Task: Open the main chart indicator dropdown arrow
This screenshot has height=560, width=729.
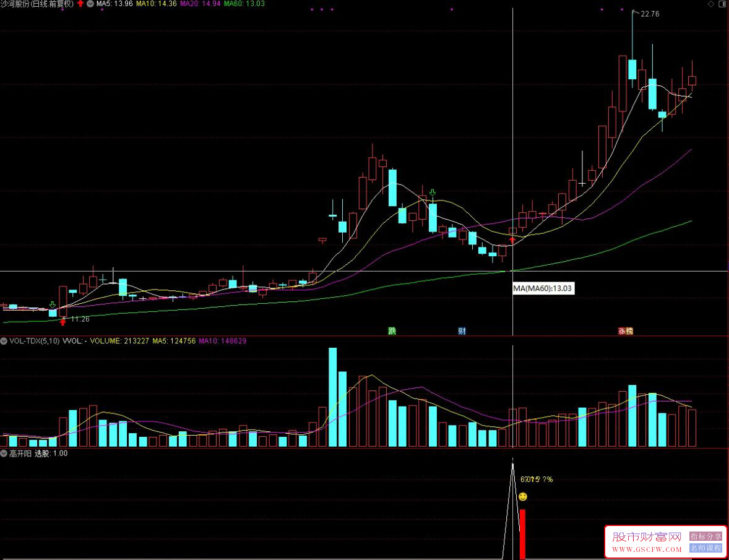Action: pos(90,4)
